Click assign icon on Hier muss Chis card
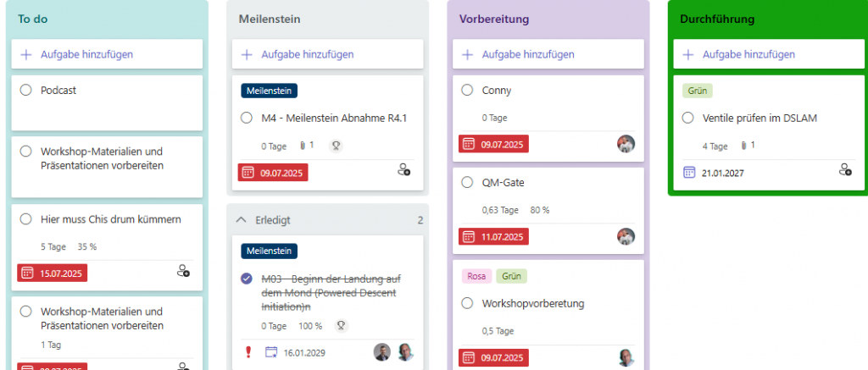 coord(183,271)
